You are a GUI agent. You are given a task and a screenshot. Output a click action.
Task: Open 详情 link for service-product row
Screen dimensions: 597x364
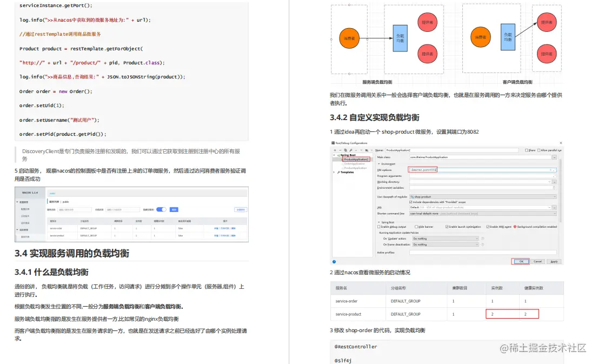216,235
